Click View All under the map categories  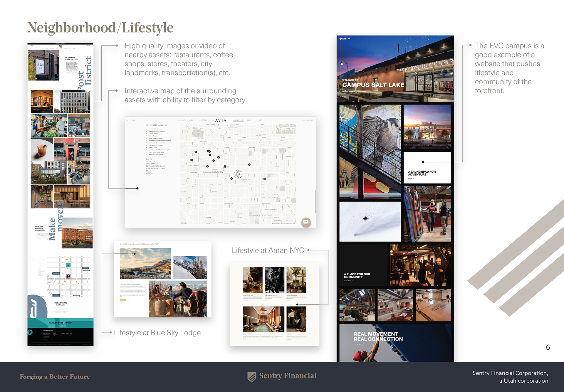(150, 173)
